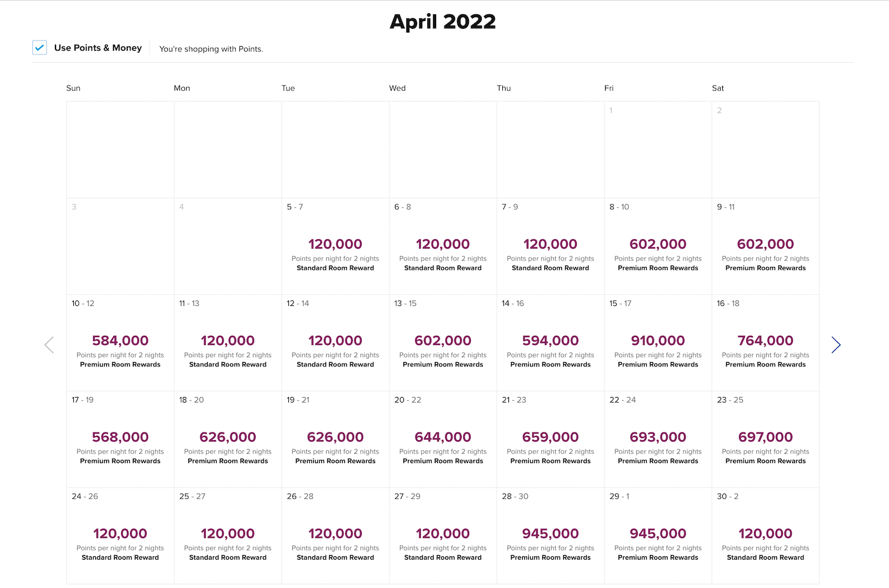The height and width of the screenshot is (588, 889).
Task: Select the April 30 - 2 date cell
Action: [765, 536]
